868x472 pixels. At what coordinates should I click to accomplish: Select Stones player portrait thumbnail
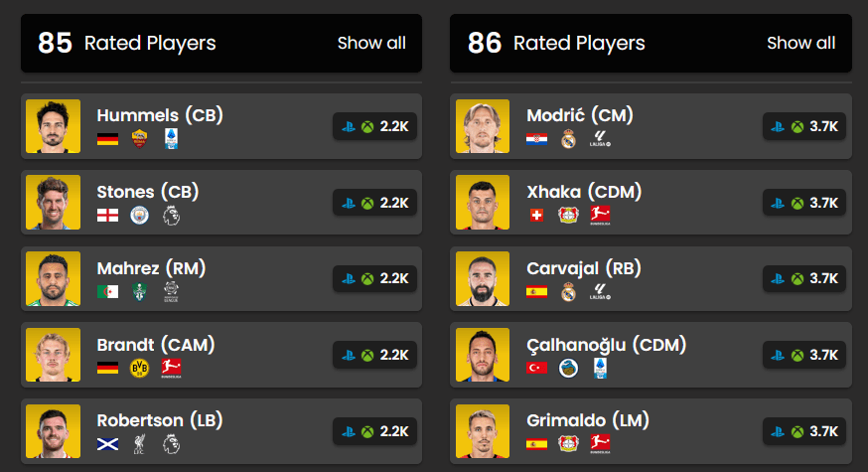pos(53,203)
